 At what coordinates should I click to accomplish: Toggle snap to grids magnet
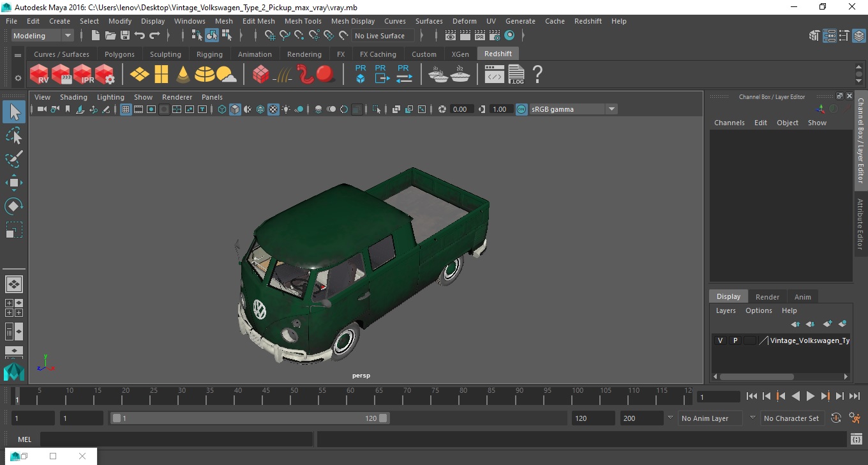[x=269, y=36]
